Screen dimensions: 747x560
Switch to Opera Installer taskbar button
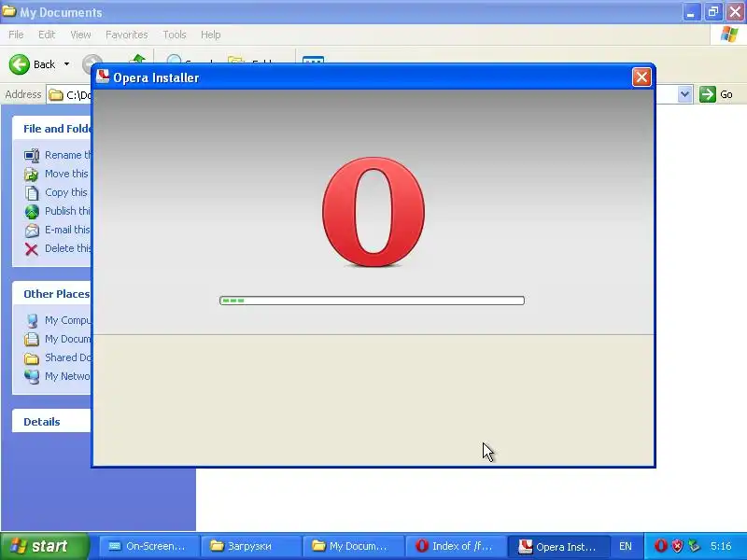pyautogui.click(x=558, y=546)
